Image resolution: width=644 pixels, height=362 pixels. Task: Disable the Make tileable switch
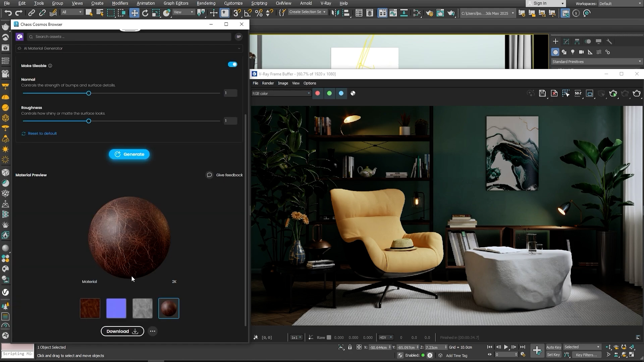[232, 64]
